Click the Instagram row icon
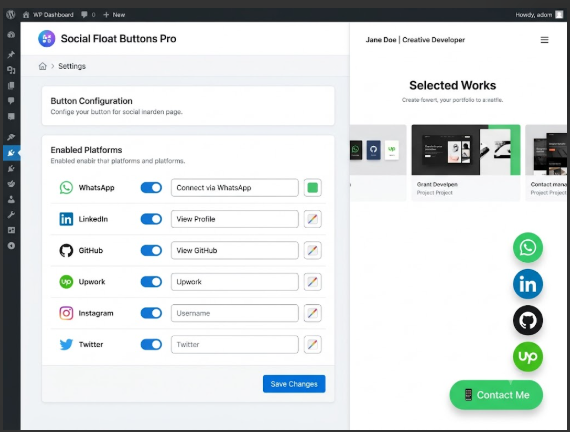This screenshot has width=570, height=432. click(66, 313)
